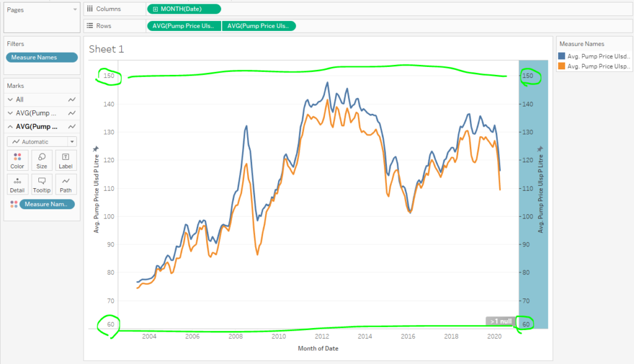Screen dimensions: 634x364
Task: Select the first AVG(Pump Price pill in Rows
Action: tap(184, 26)
